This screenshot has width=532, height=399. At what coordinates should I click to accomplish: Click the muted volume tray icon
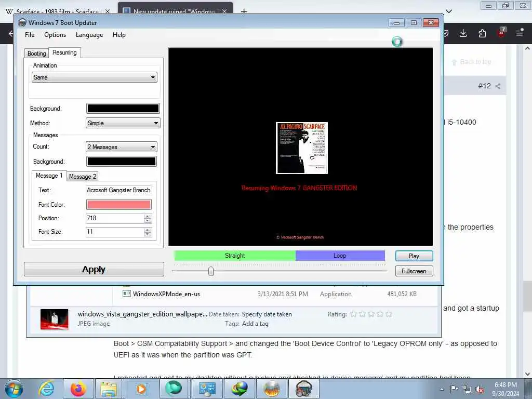point(480,390)
